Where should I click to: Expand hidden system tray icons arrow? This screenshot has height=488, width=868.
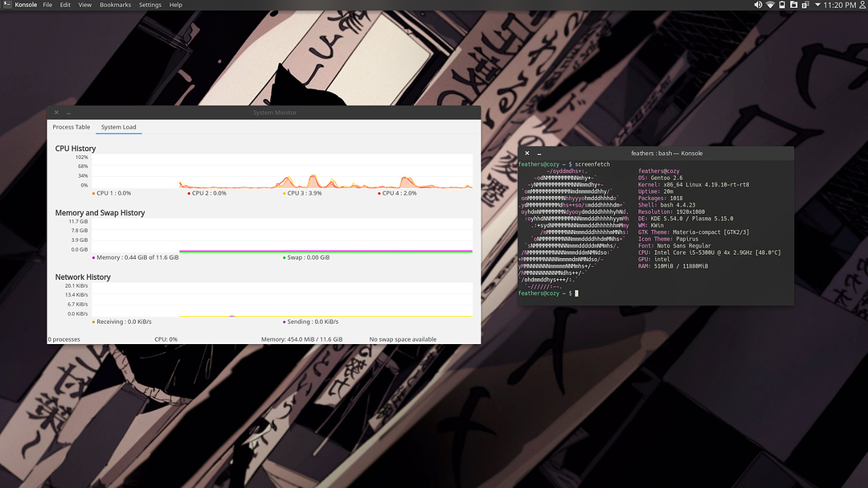[x=817, y=5]
